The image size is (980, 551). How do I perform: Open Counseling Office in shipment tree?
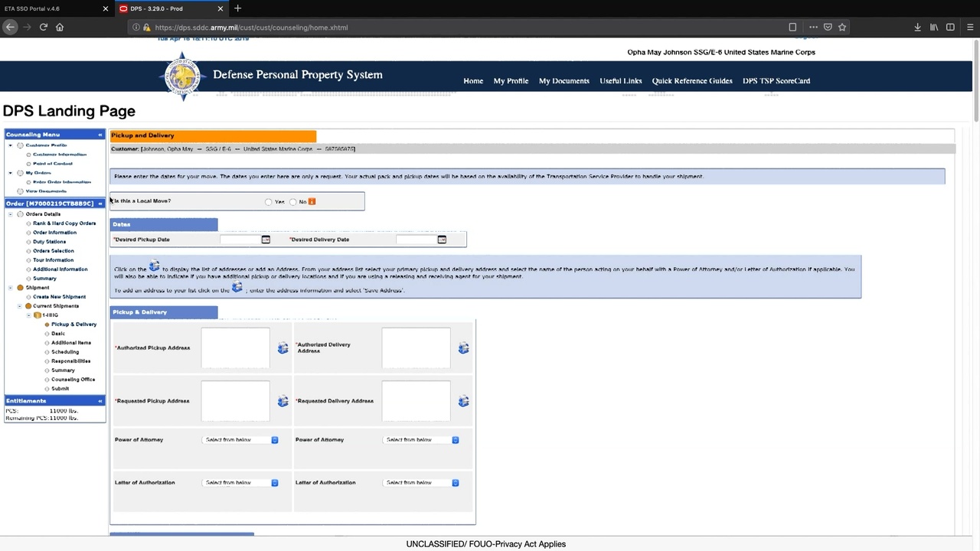coord(73,380)
